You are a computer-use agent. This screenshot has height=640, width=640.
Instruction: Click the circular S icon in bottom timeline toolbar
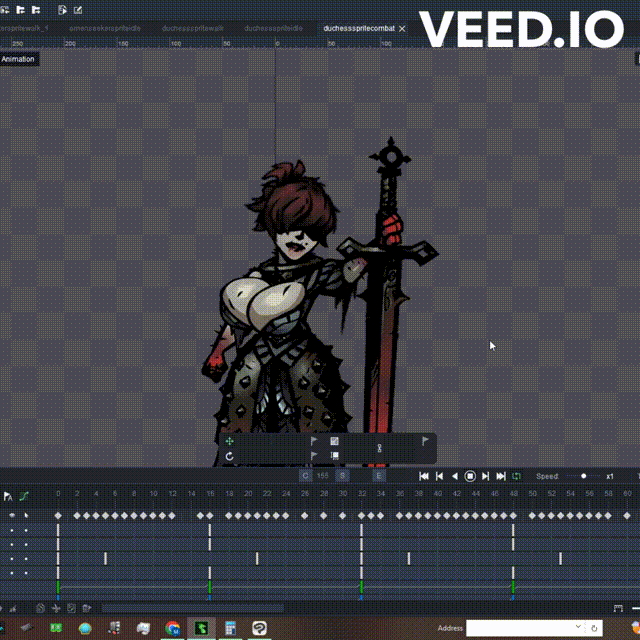40,609
